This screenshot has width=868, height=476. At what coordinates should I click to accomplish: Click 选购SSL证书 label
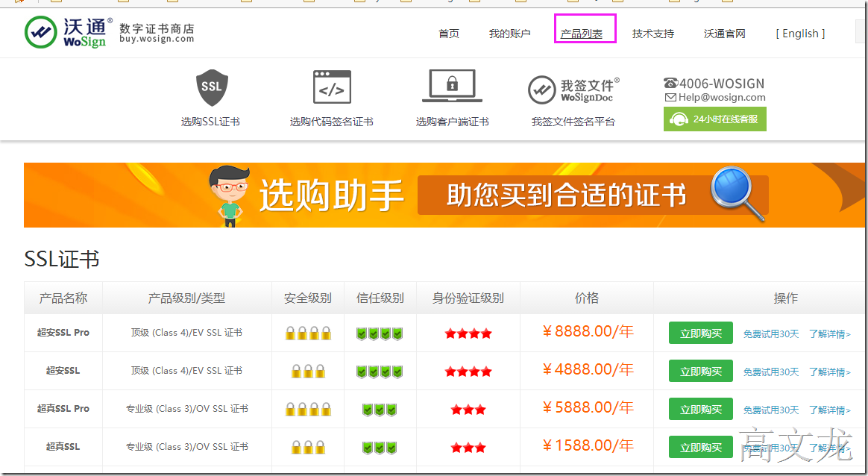pos(210,122)
